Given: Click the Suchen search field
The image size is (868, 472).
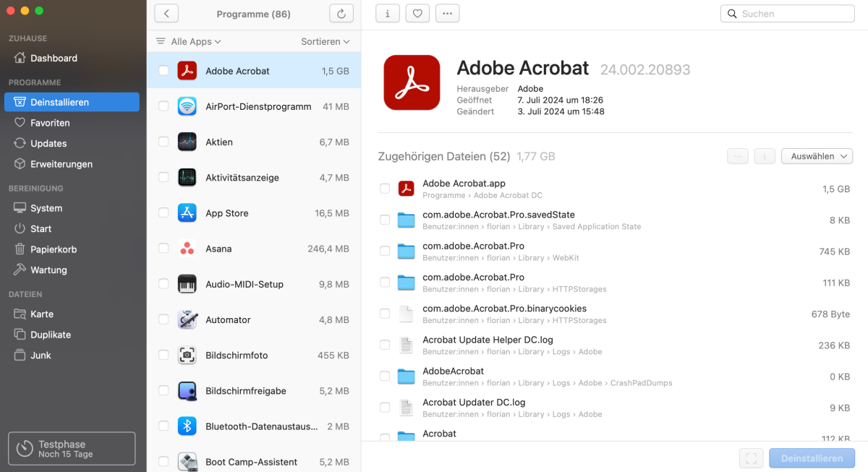Looking at the screenshot, I should (x=788, y=14).
